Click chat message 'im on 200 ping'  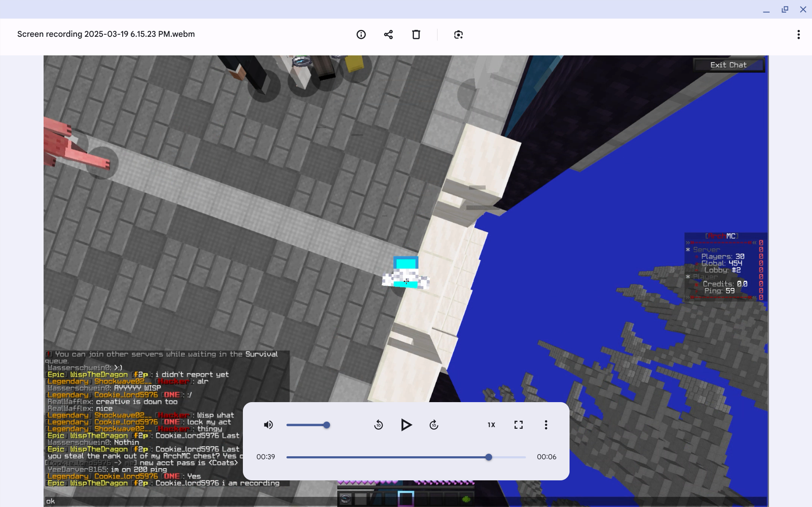point(138,469)
